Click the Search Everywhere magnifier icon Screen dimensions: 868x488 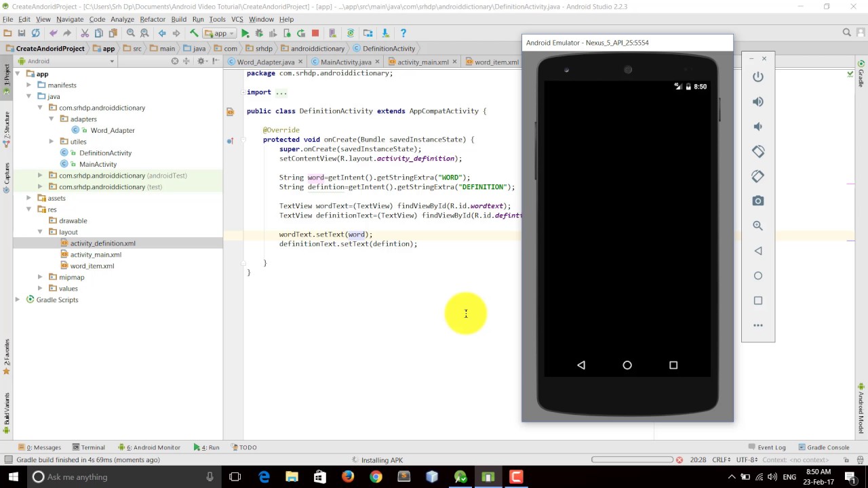[847, 33]
